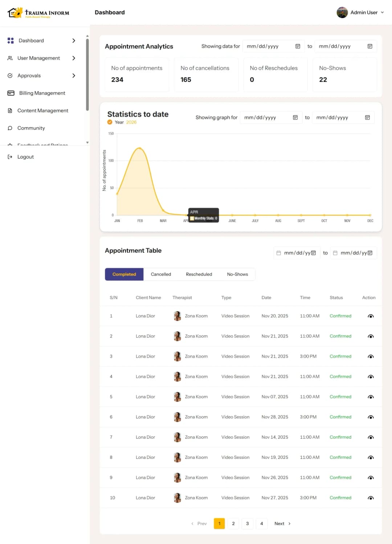Screen dimensions: 392x544
Task: Click the Trauma Inform logo
Action: pyautogui.click(x=38, y=13)
